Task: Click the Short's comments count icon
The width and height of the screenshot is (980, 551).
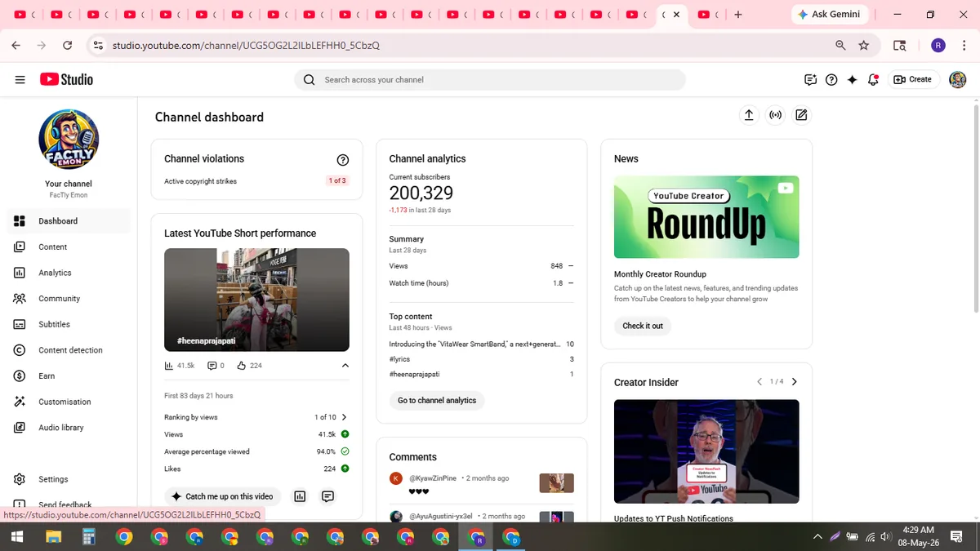Action: (x=212, y=366)
